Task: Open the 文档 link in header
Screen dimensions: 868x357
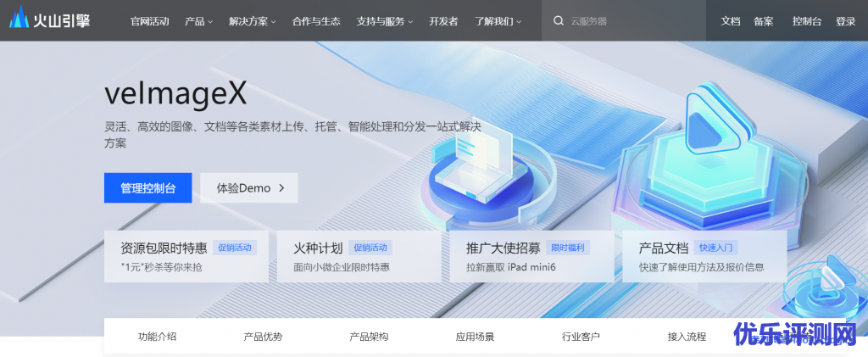Action: pos(730,21)
